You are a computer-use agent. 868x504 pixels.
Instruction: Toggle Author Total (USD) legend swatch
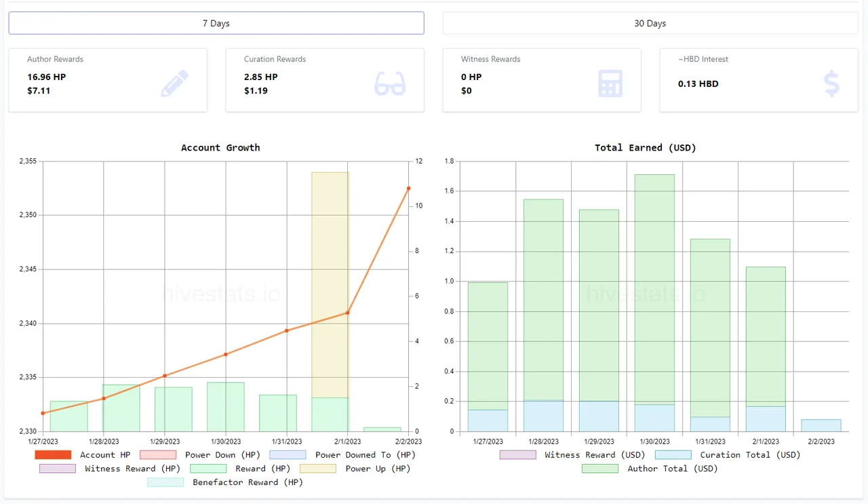pos(600,469)
